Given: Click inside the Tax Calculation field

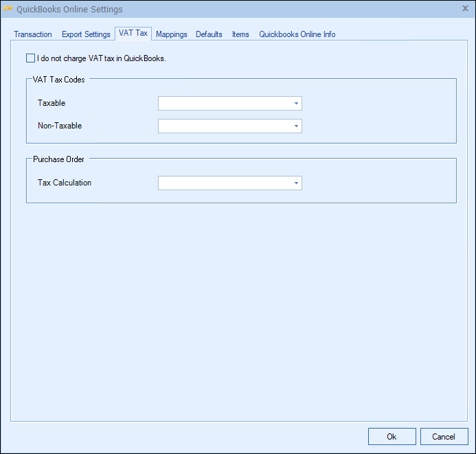Looking at the screenshot, I should coord(224,183).
